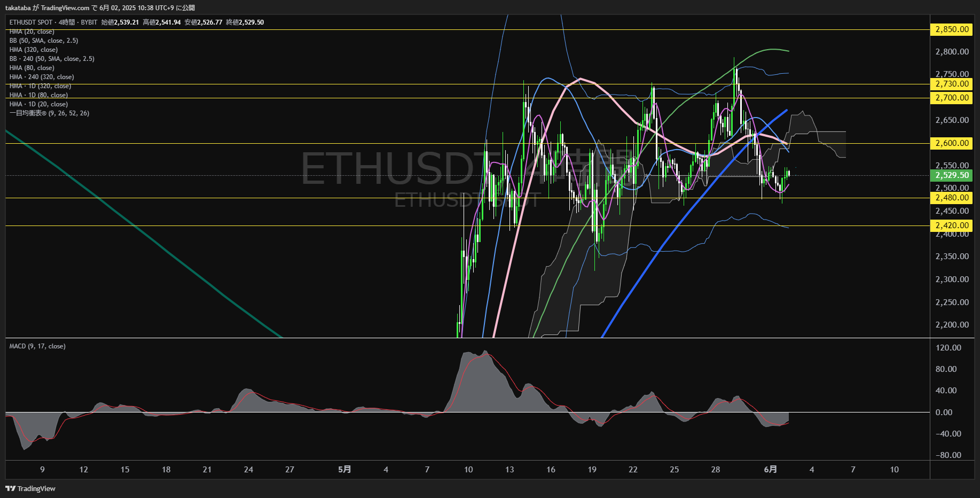Click HMA · 1D (20, close) legend
Viewport: 980px width, 498px height.
click(x=38, y=104)
